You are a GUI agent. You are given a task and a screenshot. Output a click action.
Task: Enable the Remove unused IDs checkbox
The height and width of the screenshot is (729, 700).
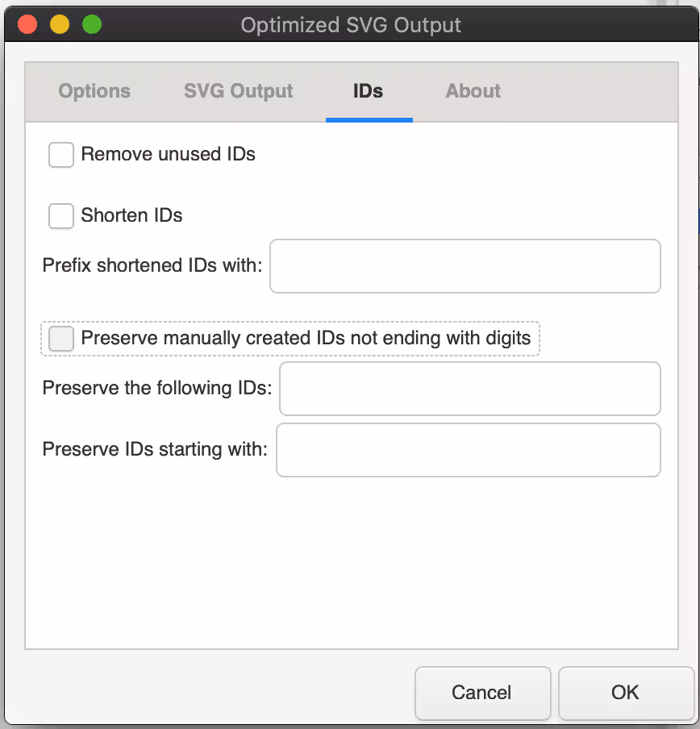coord(61,155)
